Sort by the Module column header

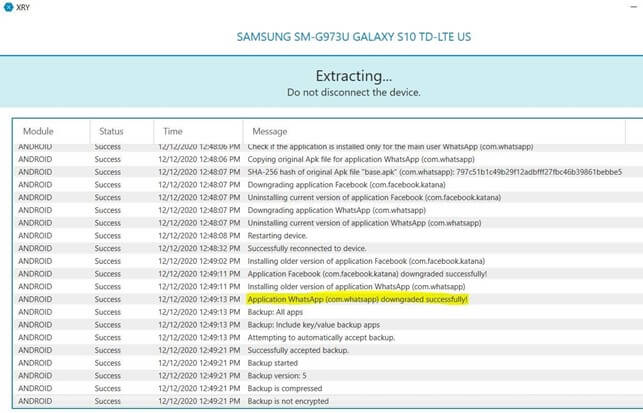point(38,131)
